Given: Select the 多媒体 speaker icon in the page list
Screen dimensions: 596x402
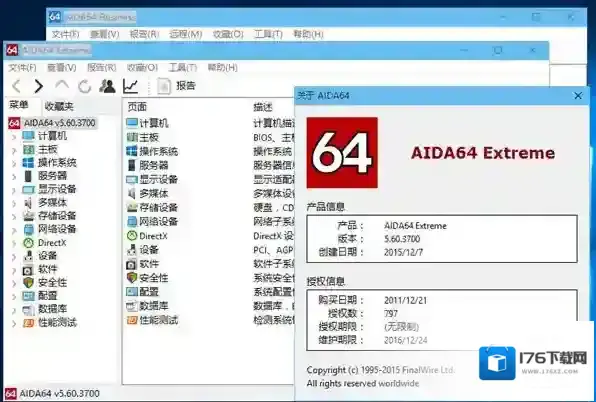Looking at the screenshot, I should click(132, 193).
